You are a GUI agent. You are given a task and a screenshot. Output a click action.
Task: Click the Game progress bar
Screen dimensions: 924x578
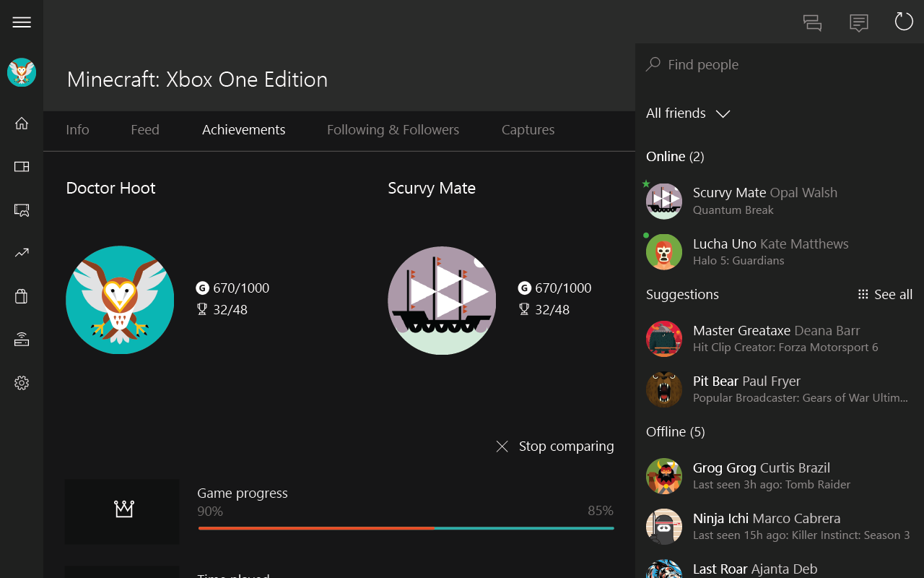tap(406, 529)
